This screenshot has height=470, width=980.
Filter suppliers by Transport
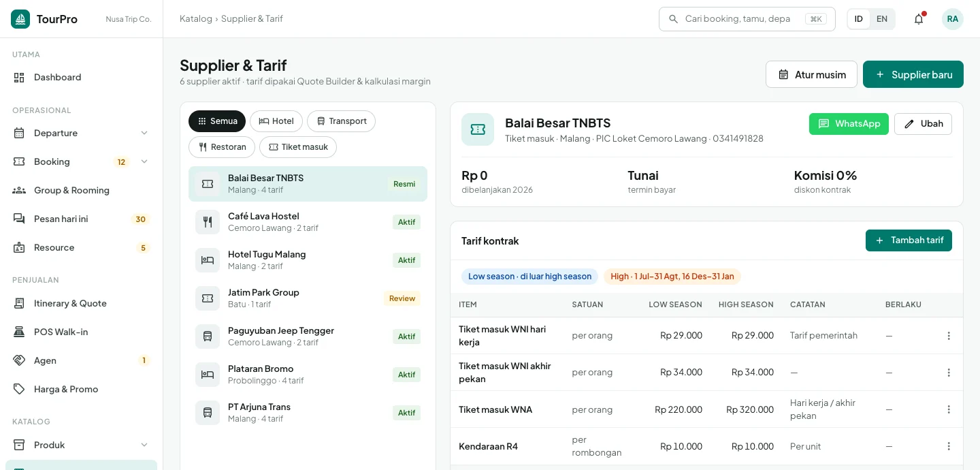pyautogui.click(x=341, y=121)
